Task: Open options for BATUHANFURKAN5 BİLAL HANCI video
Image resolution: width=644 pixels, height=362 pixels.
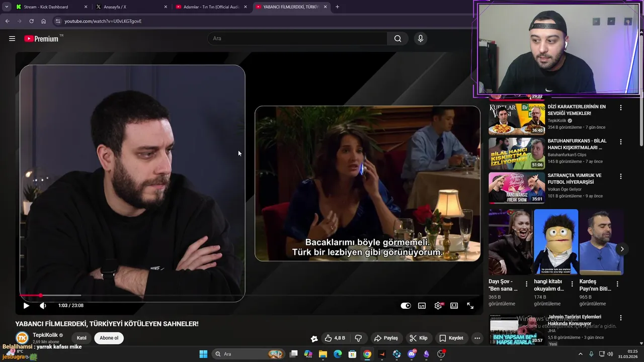Action: 621,142
